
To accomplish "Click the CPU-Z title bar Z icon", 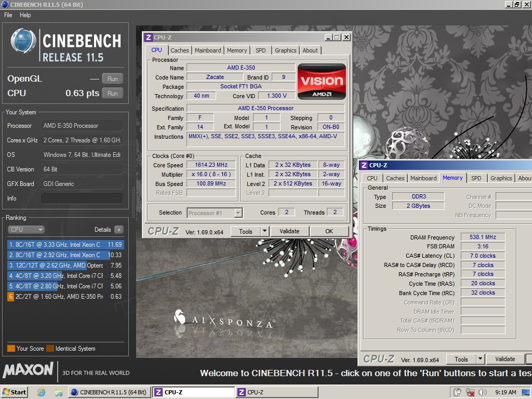I will click(x=148, y=37).
